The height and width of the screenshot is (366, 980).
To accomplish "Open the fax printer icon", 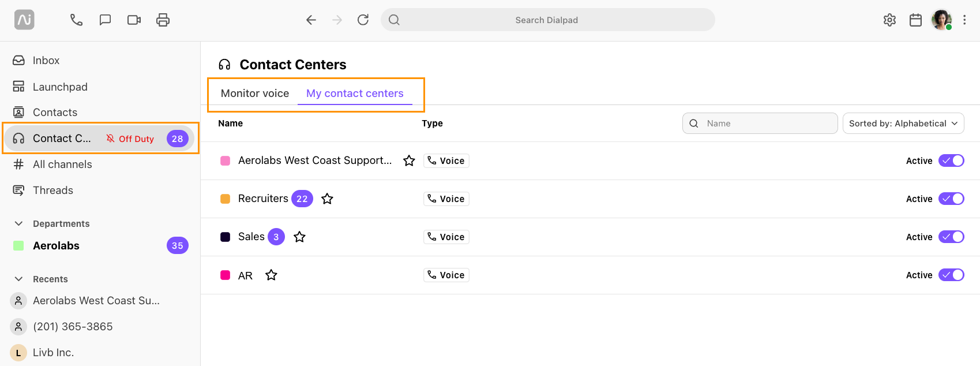I will [163, 20].
